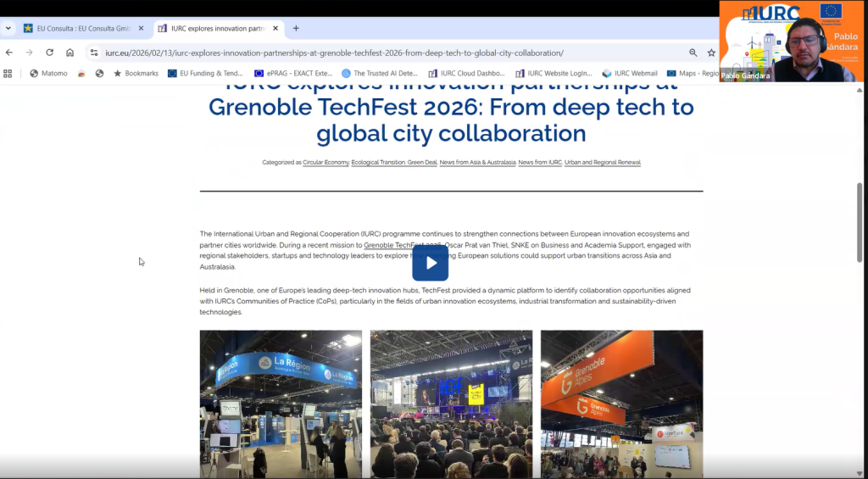
Task: Expand the tab search dropdown arrow
Action: (x=8, y=28)
